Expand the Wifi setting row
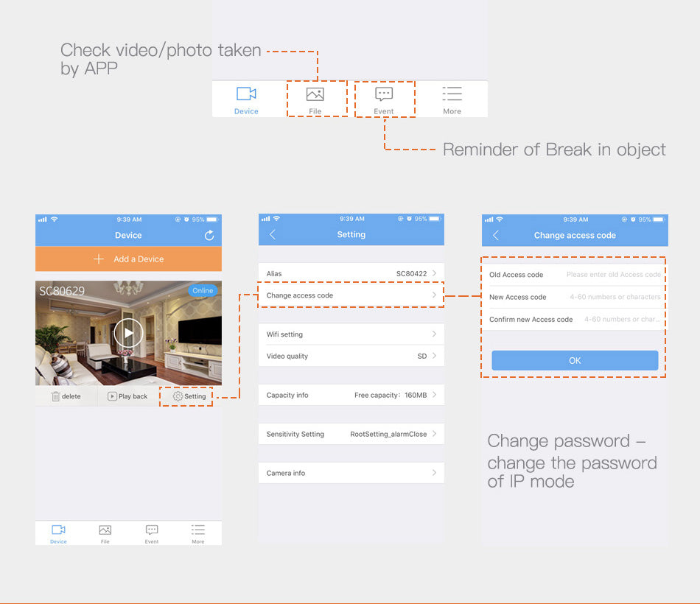The height and width of the screenshot is (604, 700). [351, 334]
